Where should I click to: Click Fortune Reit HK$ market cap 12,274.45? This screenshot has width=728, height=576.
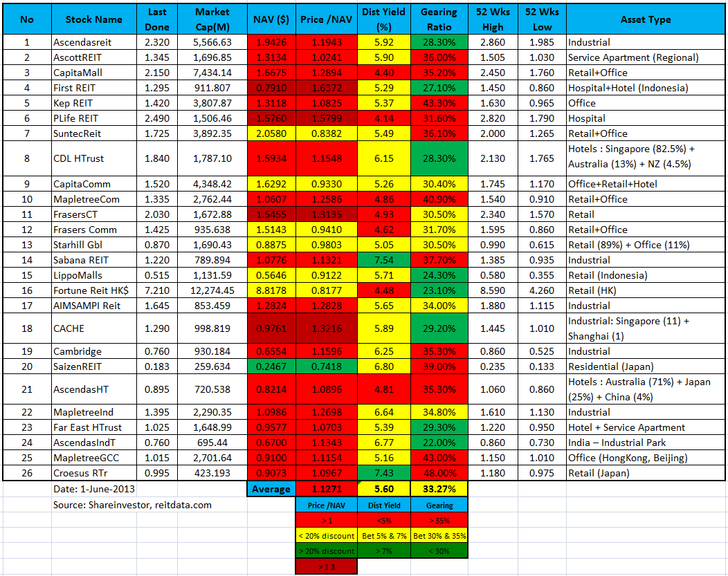pos(212,291)
